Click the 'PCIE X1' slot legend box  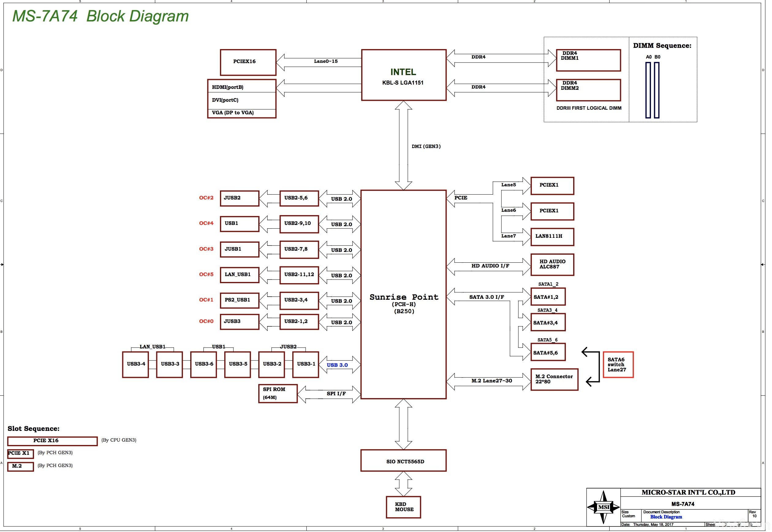pyautogui.click(x=20, y=454)
